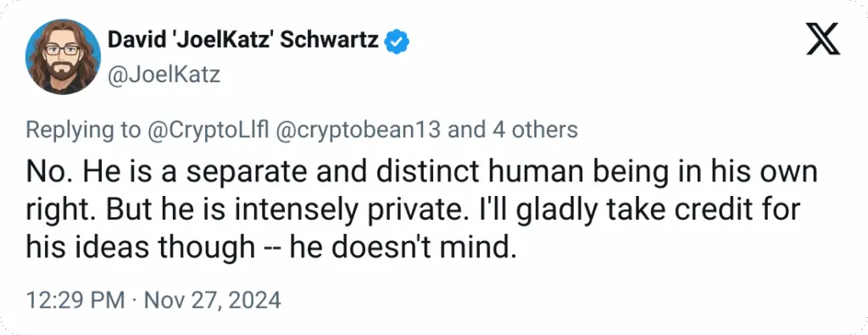The width and height of the screenshot is (868, 335).
Task: Click the Nov 27, 2024 date
Action: (213, 301)
